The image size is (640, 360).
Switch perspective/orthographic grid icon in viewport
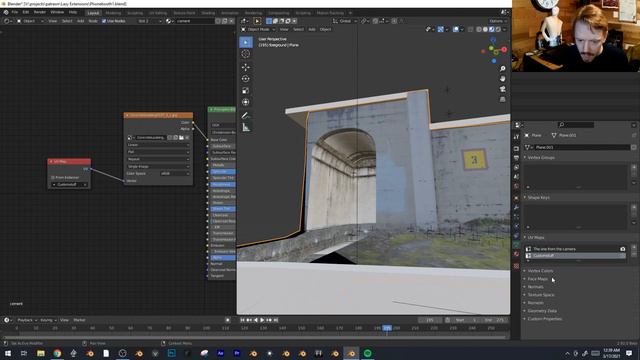point(502,99)
